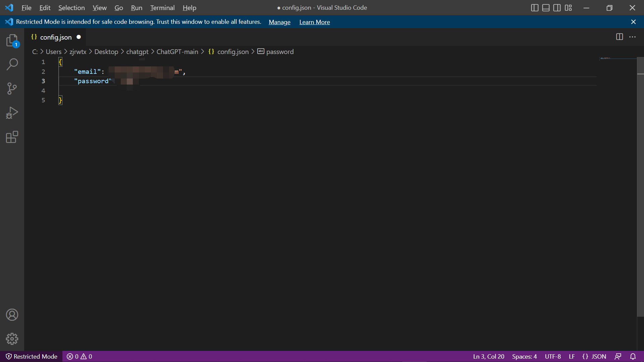This screenshot has height=362, width=644.
Task: Open the Run and Debug icon
Action: [12, 113]
